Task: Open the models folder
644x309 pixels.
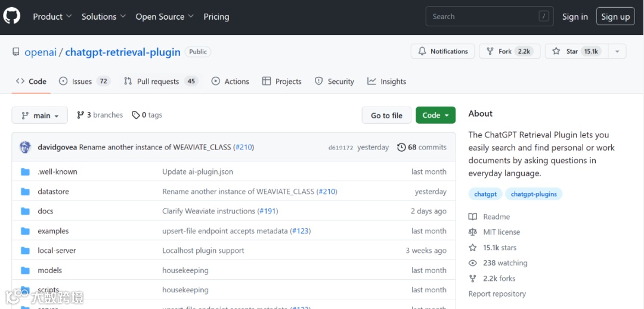Action: point(49,270)
